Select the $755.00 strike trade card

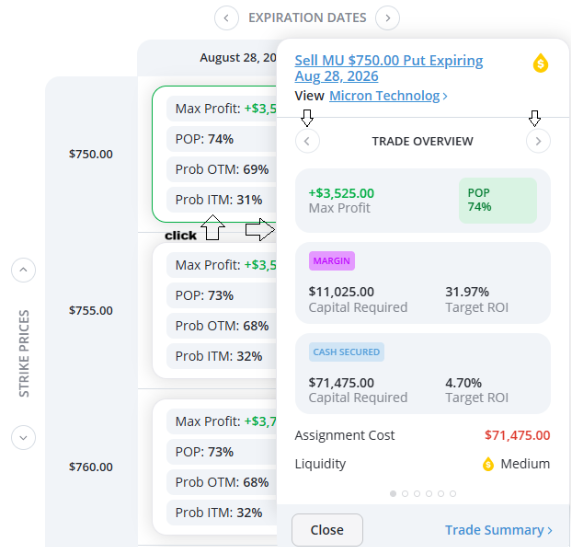215,310
